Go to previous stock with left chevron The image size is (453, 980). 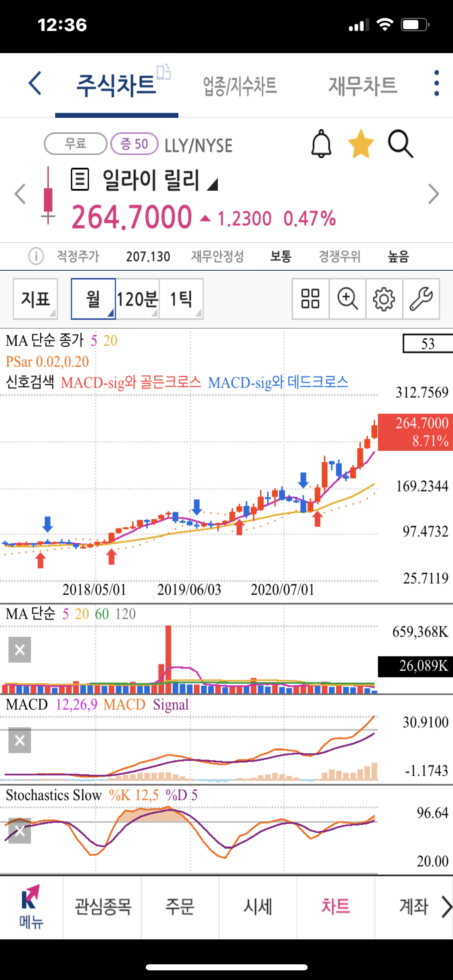pos(20,194)
